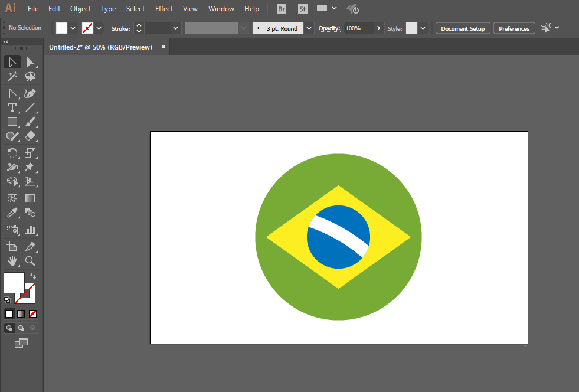This screenshot has height=392, width=579.
Task: Enable Draw Behind mode
Action: click(x=21, y=328)
